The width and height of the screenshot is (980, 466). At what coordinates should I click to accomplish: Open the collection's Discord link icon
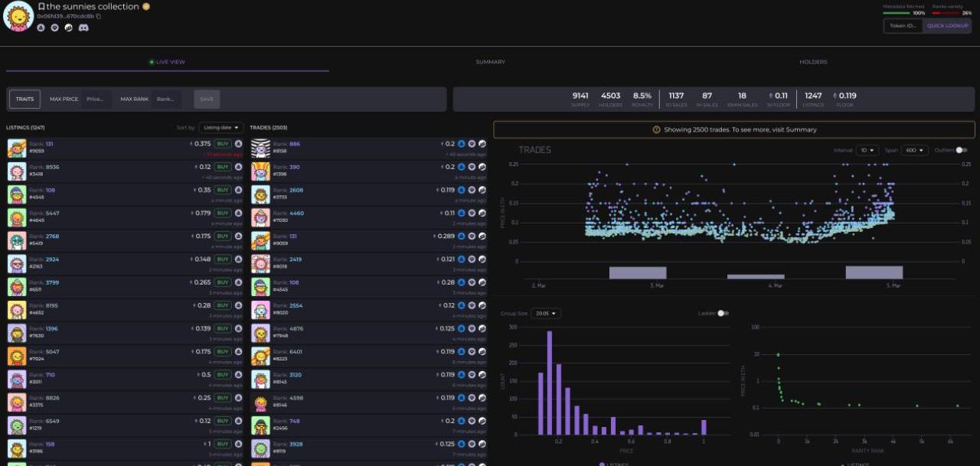83,28
